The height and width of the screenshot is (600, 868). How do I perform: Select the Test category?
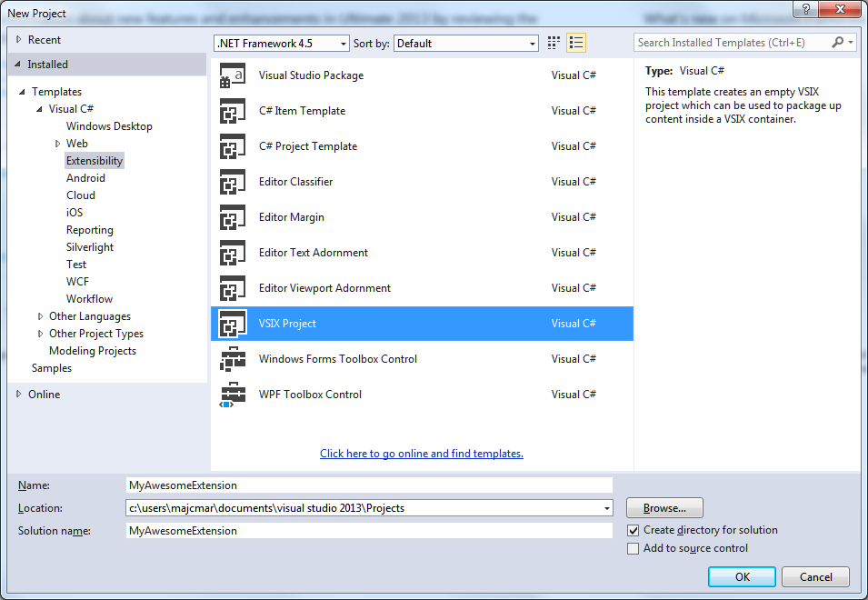tap(76, 264)
